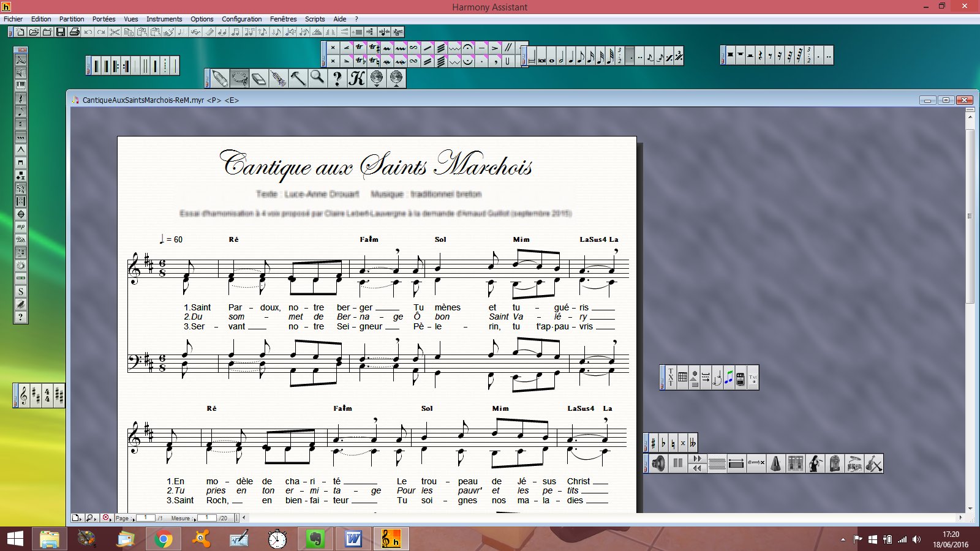Viewport: 980px width, 551px height.
Task: Pause the playback with the pause button
Action: point(677,463)
